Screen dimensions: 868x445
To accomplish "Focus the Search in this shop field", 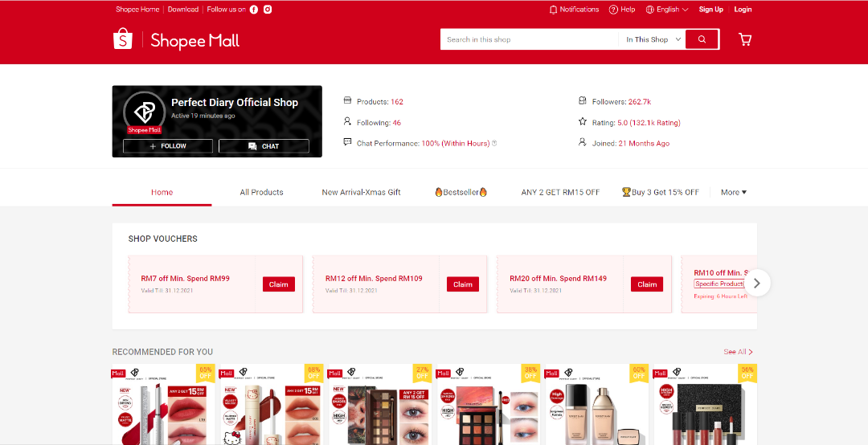I will [527, 39].
